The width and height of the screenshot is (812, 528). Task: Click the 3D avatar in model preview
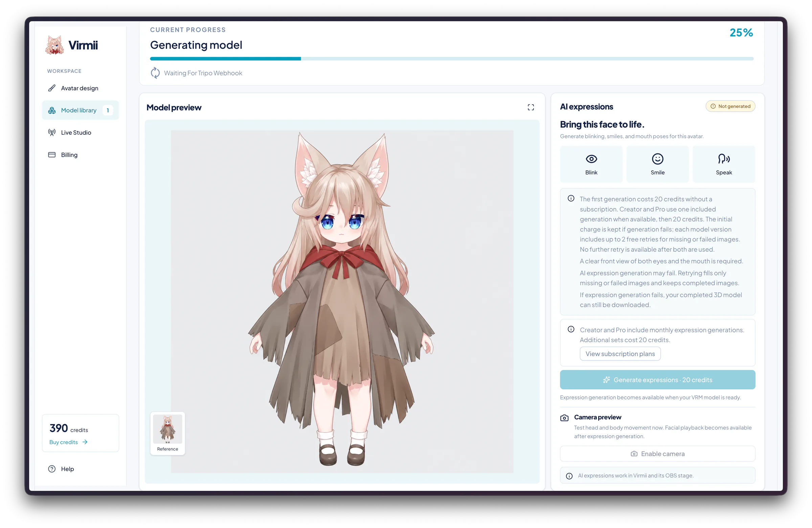341,299
